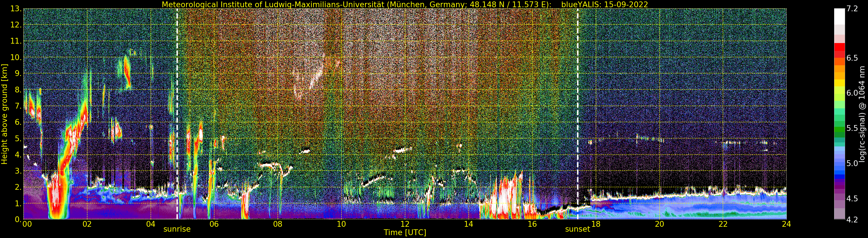Click the colorbar value '6.0'

pos(852,93)
